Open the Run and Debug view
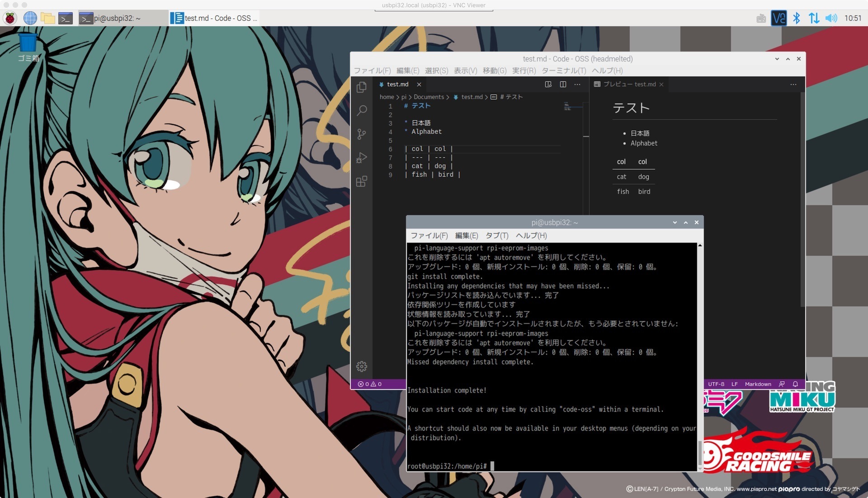Screen dimensions: 868x498 coord(362,158)
